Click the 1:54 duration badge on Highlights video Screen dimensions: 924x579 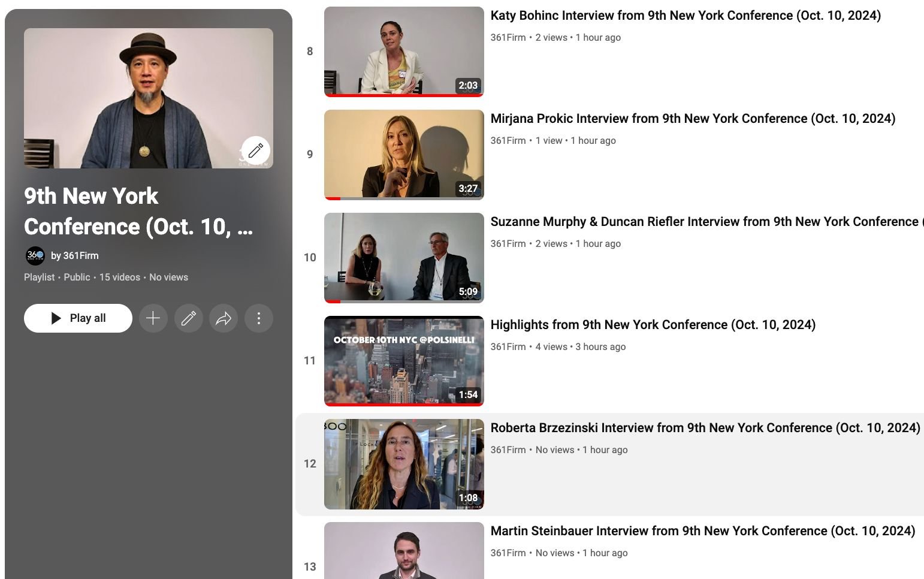pos(468,394)
